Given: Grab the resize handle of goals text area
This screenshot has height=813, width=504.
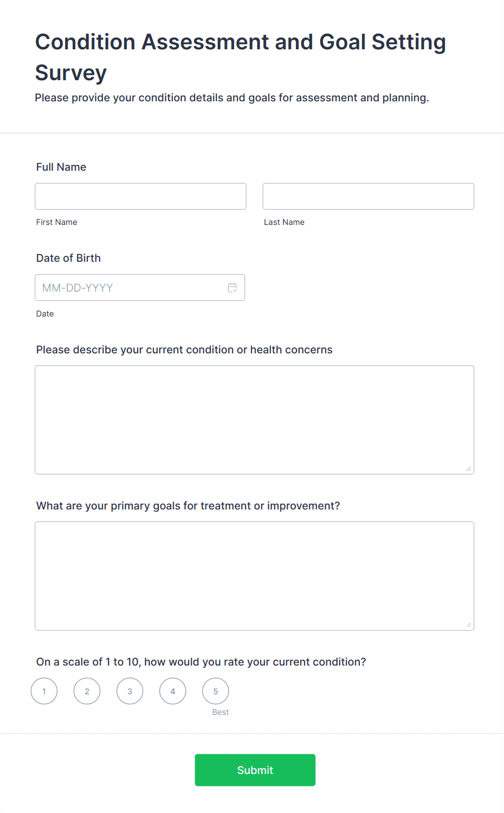Looking at the screenshot, I should pos(469,625).
